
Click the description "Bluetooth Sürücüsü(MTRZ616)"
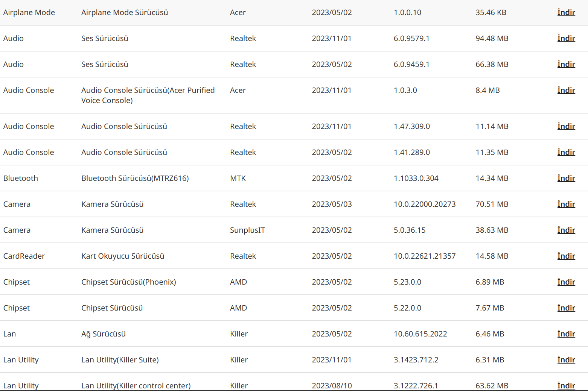(x=135, y=178)
